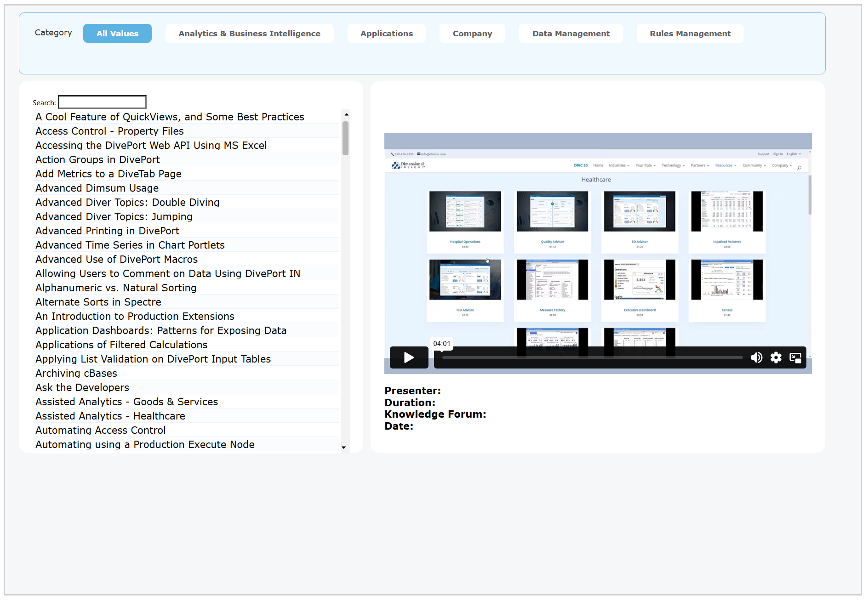
Task: Click the video progress bar
Action: 592,357
